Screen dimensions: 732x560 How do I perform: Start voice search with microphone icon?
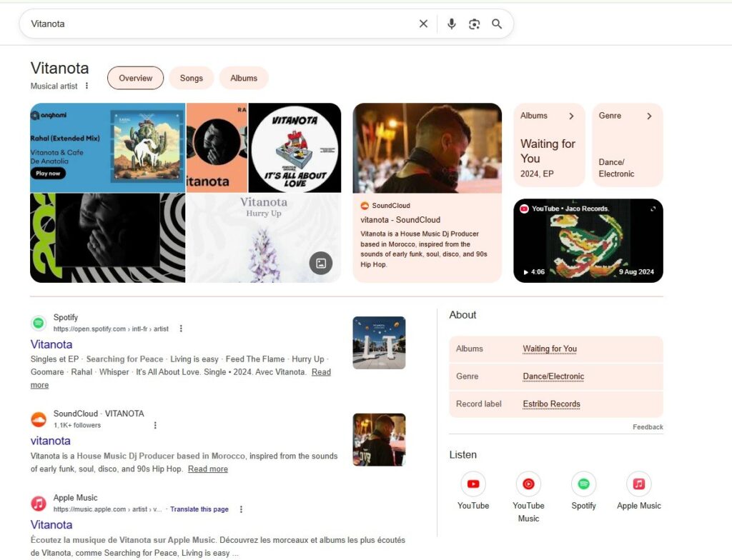451,24
